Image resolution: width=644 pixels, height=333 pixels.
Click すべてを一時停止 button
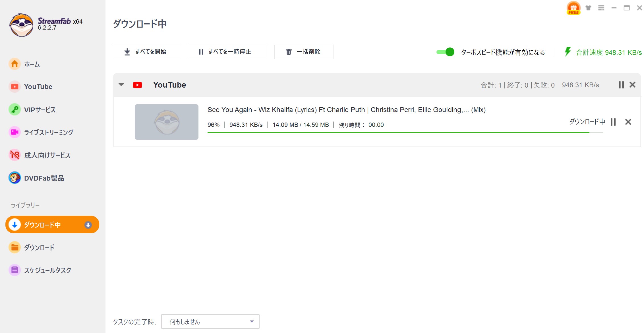coord(227,52)
